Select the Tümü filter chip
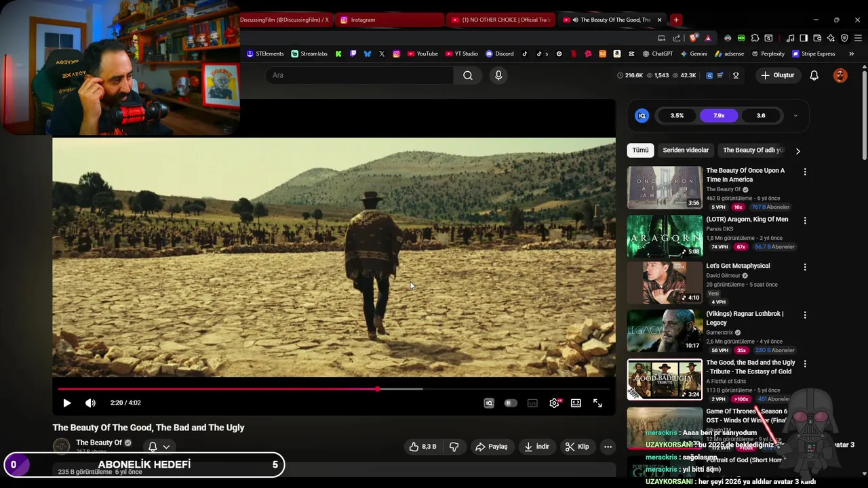868x488 pixels. click(640, 150)
